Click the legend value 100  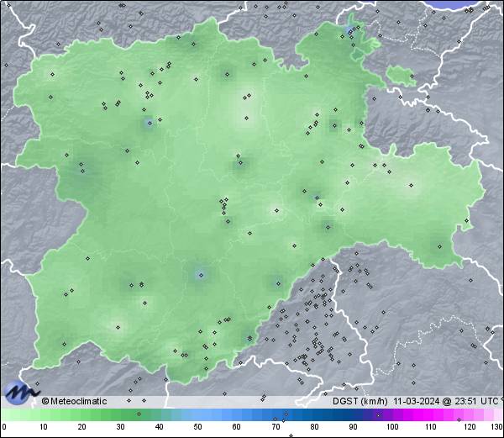click(x=392, y=427)
